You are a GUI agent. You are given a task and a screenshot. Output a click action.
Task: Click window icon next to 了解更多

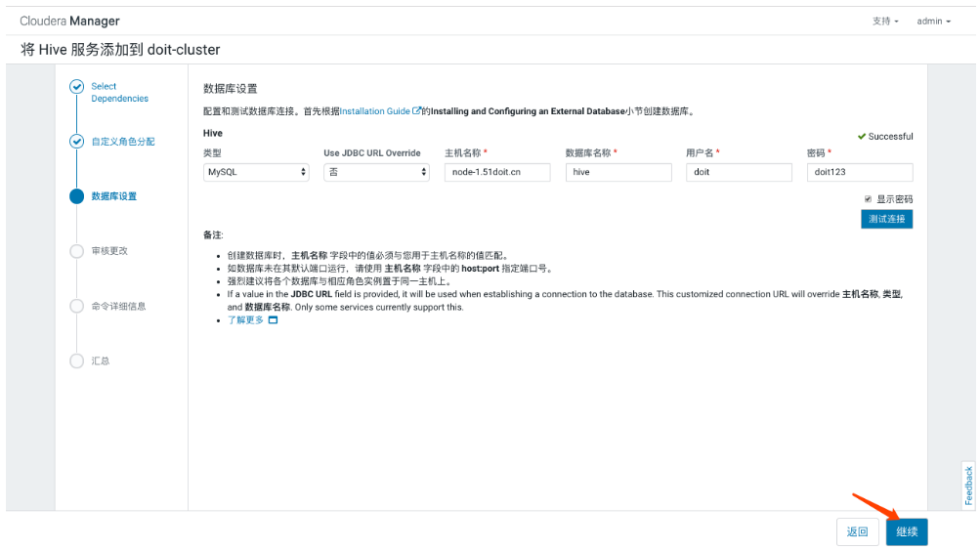[x=273, y=320]
